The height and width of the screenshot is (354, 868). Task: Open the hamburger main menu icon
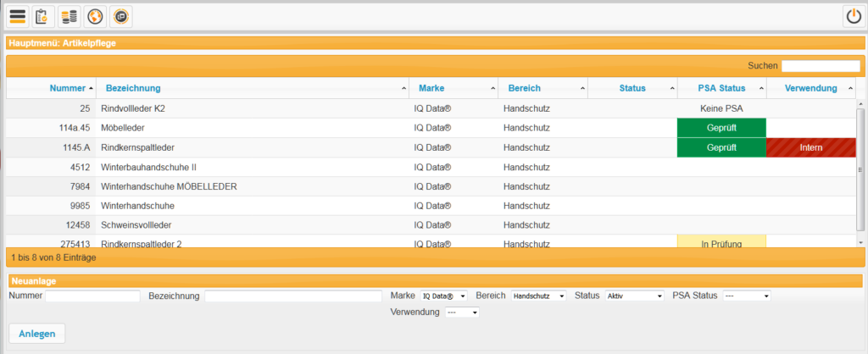[x=18, y=17]
